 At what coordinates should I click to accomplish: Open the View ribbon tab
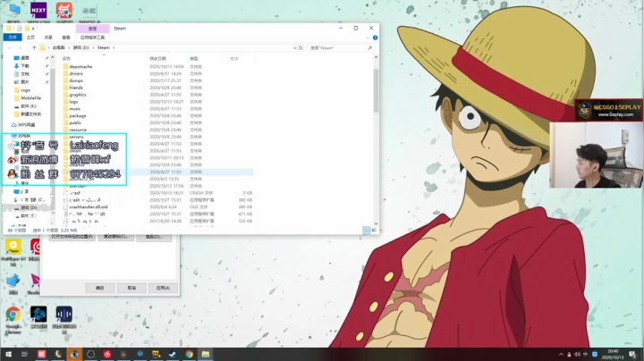pos(66,38)
